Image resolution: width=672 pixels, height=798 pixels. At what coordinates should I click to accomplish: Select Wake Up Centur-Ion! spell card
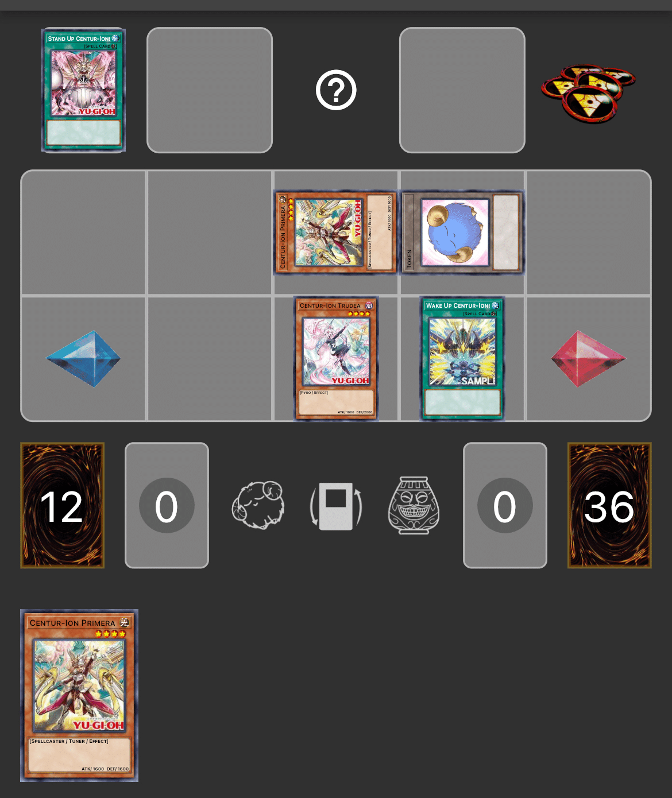462,359
